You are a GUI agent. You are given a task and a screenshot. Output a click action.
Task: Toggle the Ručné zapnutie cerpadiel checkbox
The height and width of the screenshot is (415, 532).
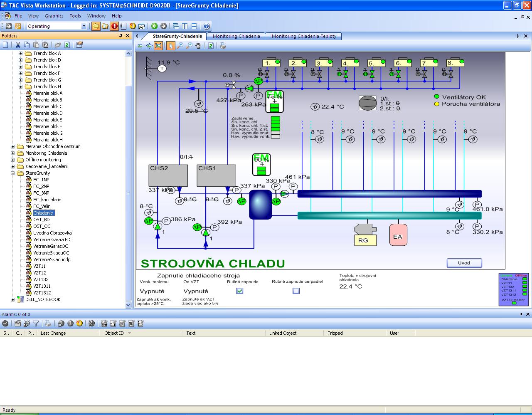[296, 291]
